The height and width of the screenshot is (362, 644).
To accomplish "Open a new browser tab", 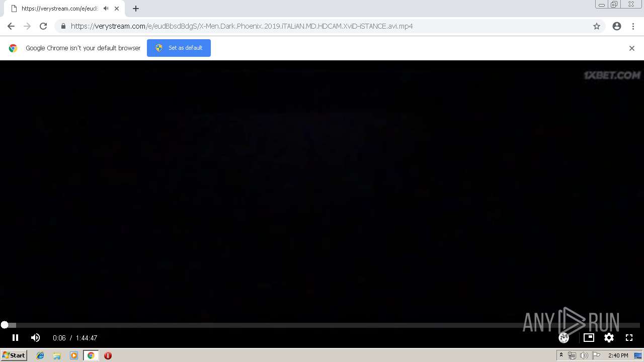I will pyautogui.click(x=136, y=9).
